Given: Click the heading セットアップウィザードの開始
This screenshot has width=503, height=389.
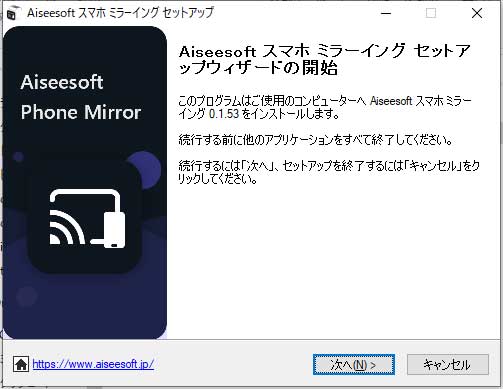Looking at the screenshot, I should [325, 59].
